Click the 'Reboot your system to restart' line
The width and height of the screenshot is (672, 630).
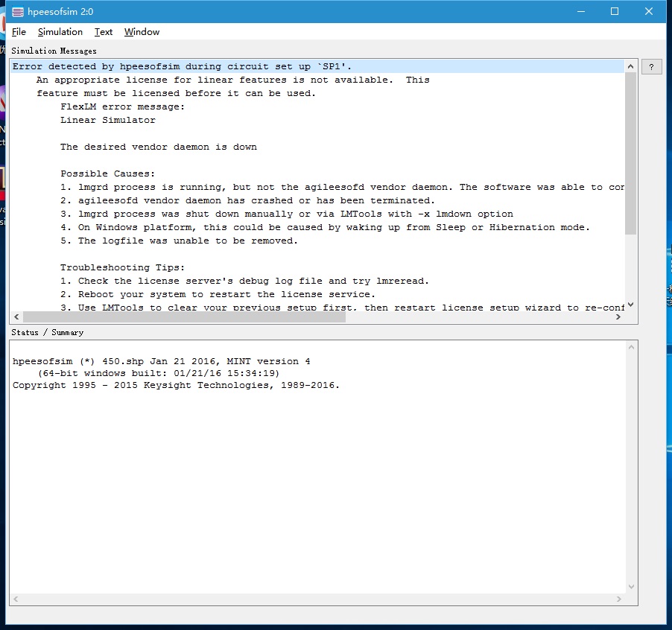click(x=218, y=294)
